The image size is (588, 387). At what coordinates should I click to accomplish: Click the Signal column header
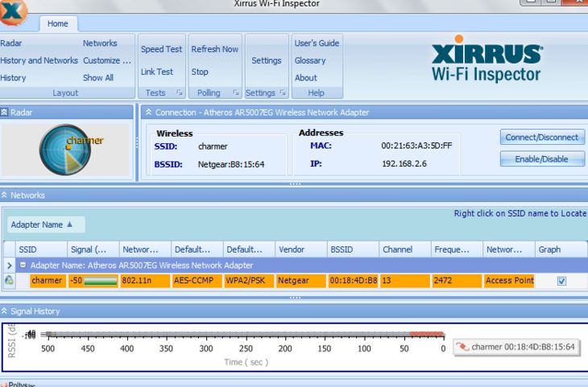(90, 249)
